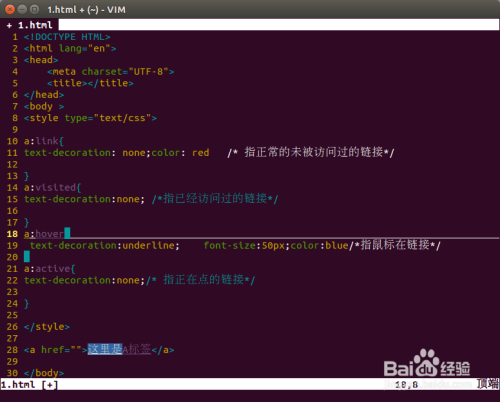Click the line number 25
This screenshot has width=500, height=402.
tap(12, 315)
